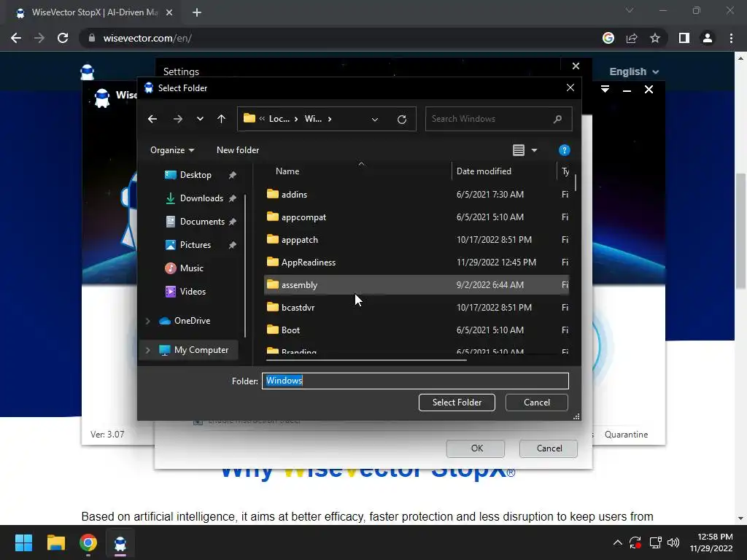The width and height of the screenshot is (747, 560).
Task: Open the view options dropdown arrow
Action: coord(534,150)
